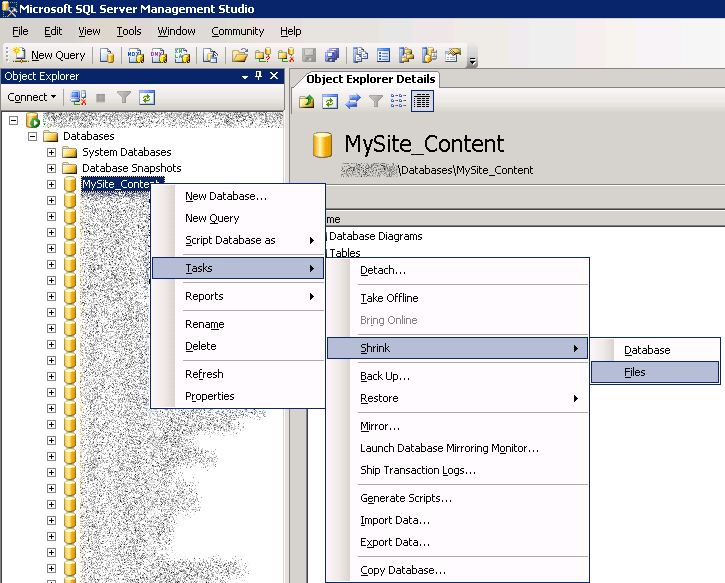Click the Database Engine Query icon
This screenshot has width=725, height=583.
click(106, 55)
